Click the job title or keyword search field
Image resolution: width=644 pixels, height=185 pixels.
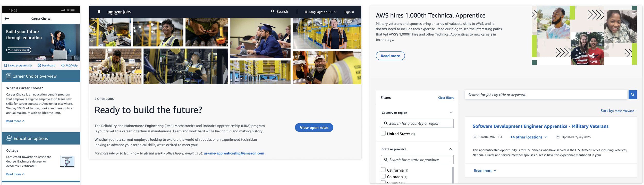546,95
